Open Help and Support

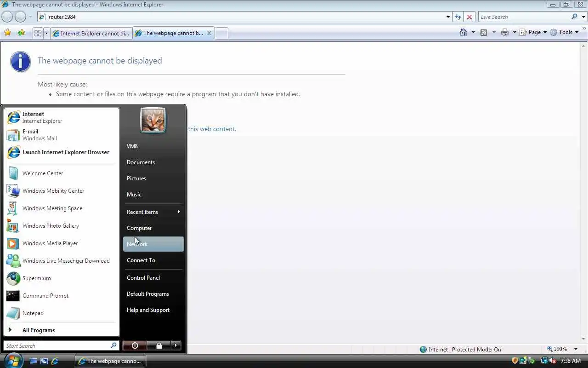[x=153, y=310]
